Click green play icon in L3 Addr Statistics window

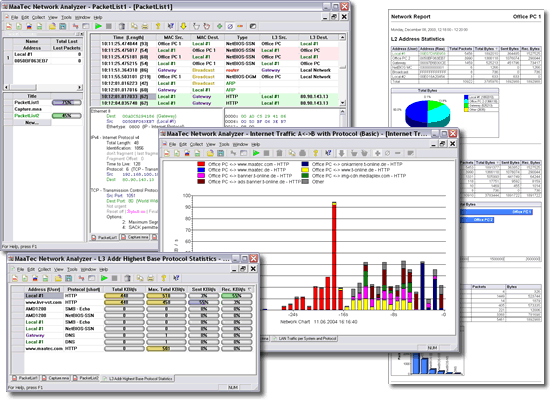104,278
